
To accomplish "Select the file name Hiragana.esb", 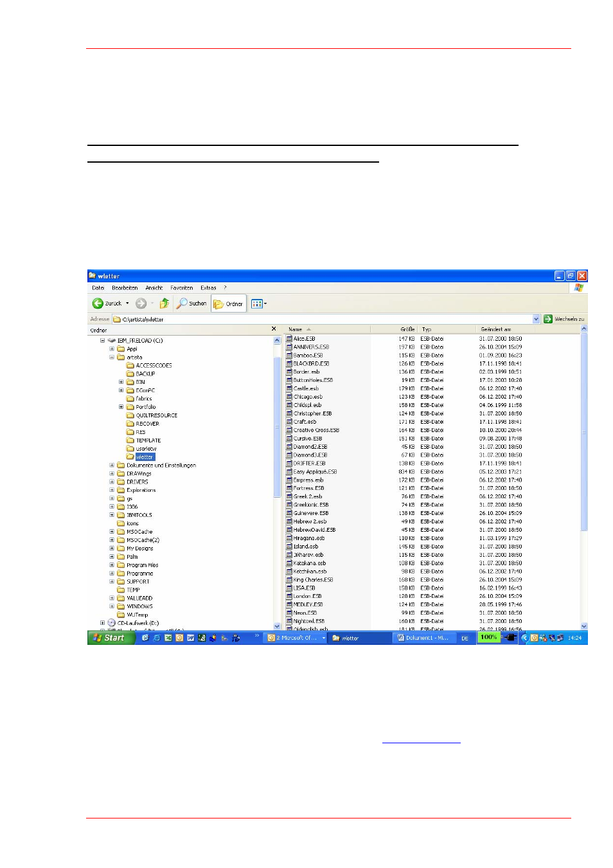I will click(309, 538).
